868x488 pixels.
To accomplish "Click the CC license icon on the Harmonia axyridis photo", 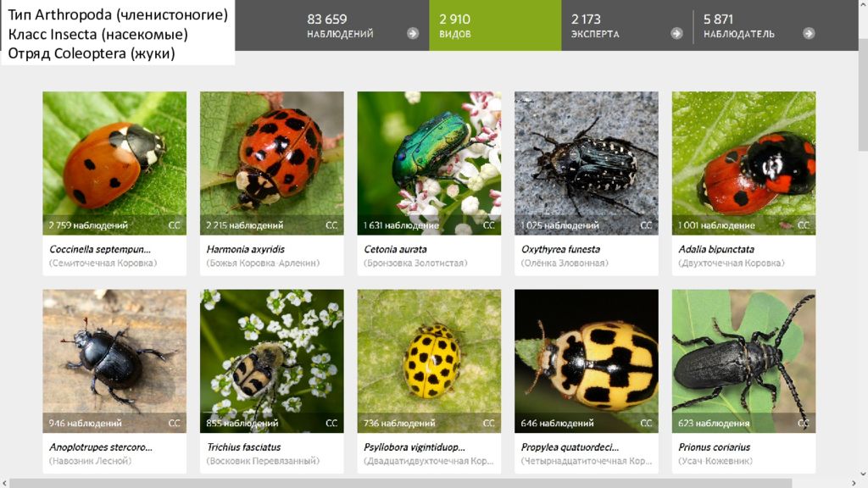I will click(331, 225).
